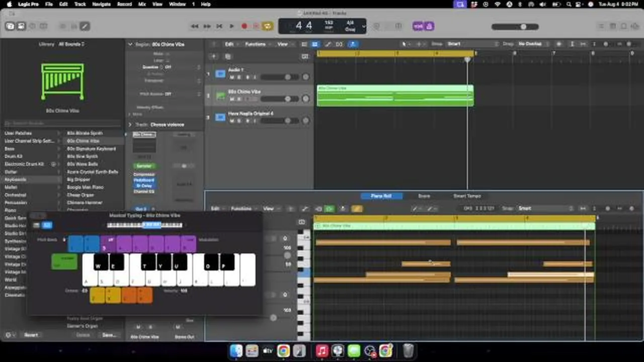644x362 pixels.
Task: Open Google Chrome from the Dock
Action: (283, 350)
